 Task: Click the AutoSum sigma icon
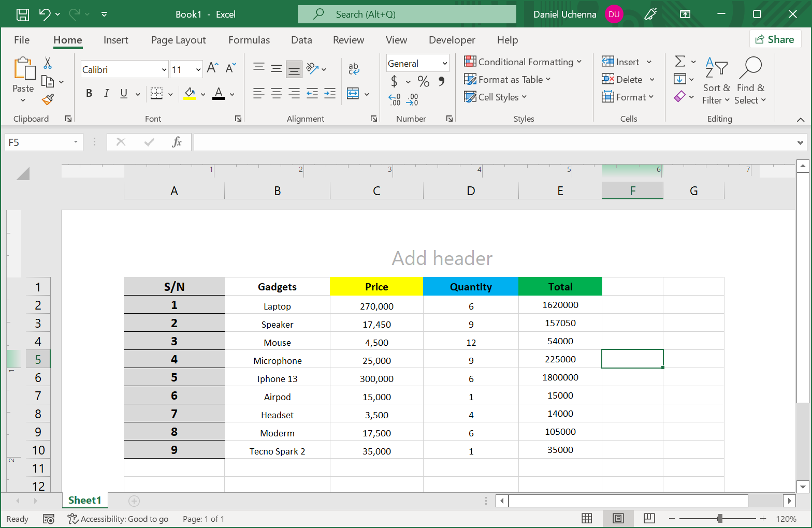(x=680, y=62)
